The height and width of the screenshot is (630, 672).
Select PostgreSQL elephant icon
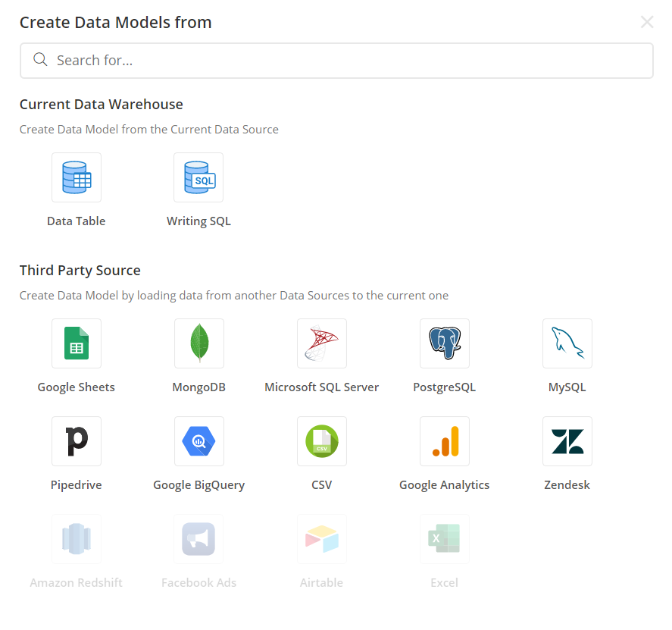445,343
